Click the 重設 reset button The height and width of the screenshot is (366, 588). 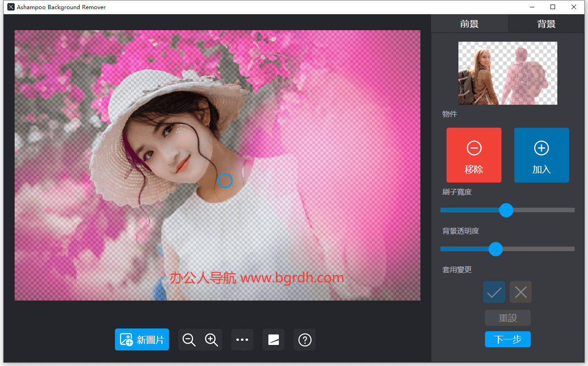(x=507, y=318)
